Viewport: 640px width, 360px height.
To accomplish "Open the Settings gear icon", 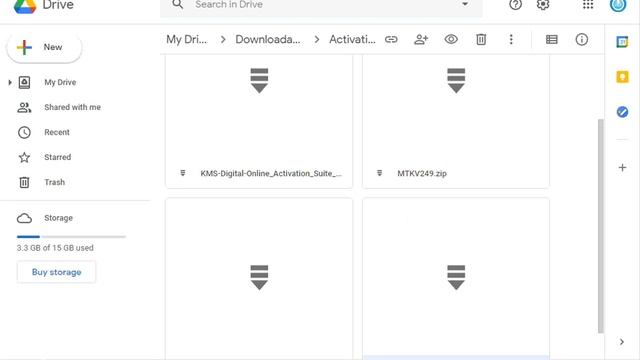I will pos(543,5).
